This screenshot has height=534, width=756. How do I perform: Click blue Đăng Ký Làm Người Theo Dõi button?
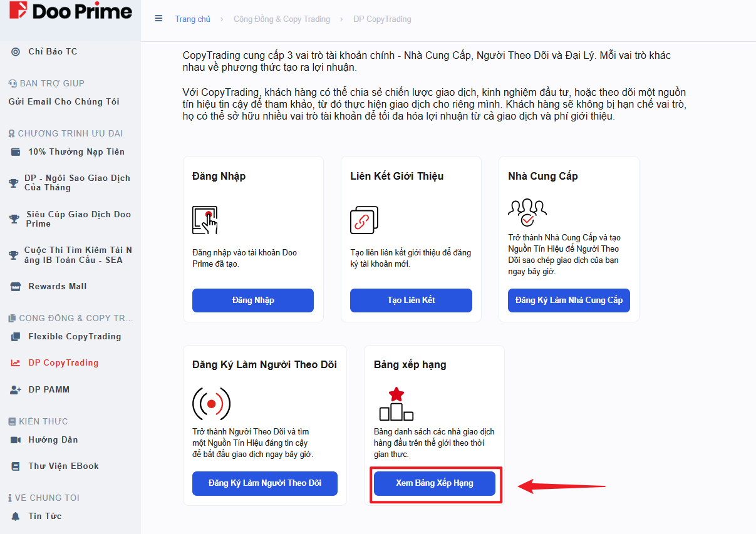[x=265, y=483]
